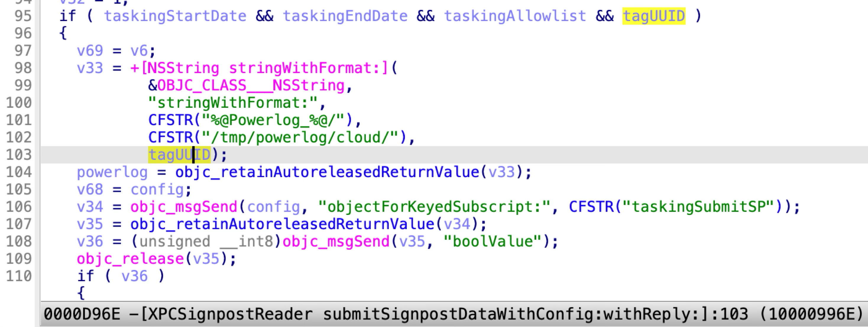Screen dimensions: 868x327
Task: Click v34 being assigned on line 106
Action: coord(90,207)
